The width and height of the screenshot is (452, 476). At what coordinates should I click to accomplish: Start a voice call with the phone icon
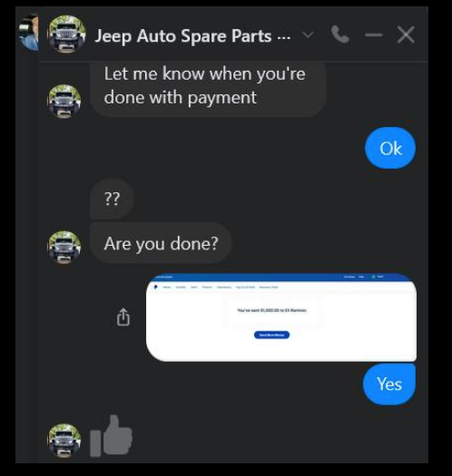340,34
